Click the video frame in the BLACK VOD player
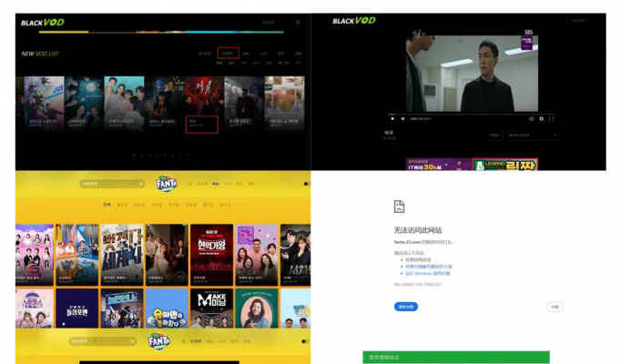Image resolution: width=620 pixels, height=364 pixels. coord(472,74)
